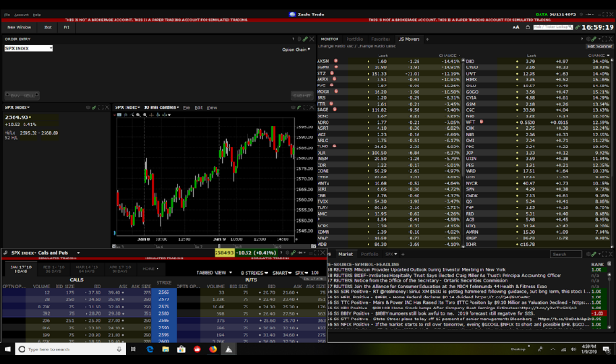Click Order Entry panel link icon

click(305, 39)
